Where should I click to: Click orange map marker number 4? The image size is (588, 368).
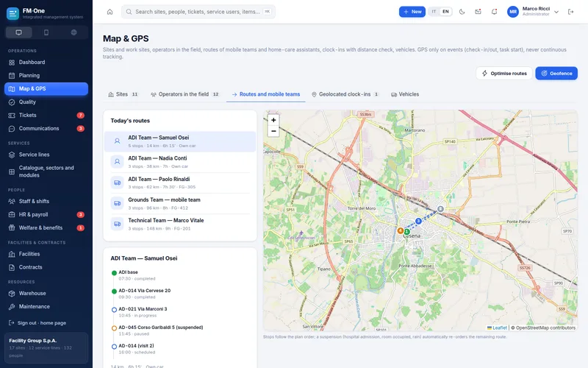click(x=400, y=230)
